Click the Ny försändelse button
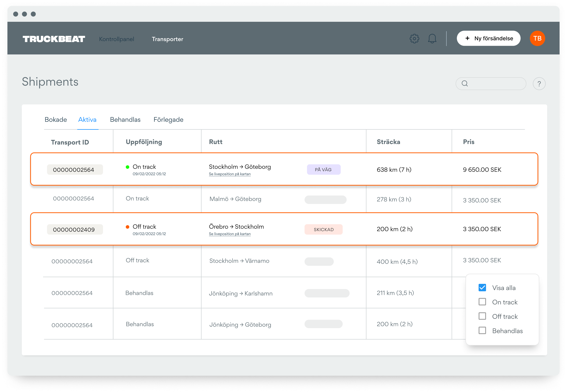Image resolution: width=567 pixels, height=392 pixels. click(x=489, y=38)
